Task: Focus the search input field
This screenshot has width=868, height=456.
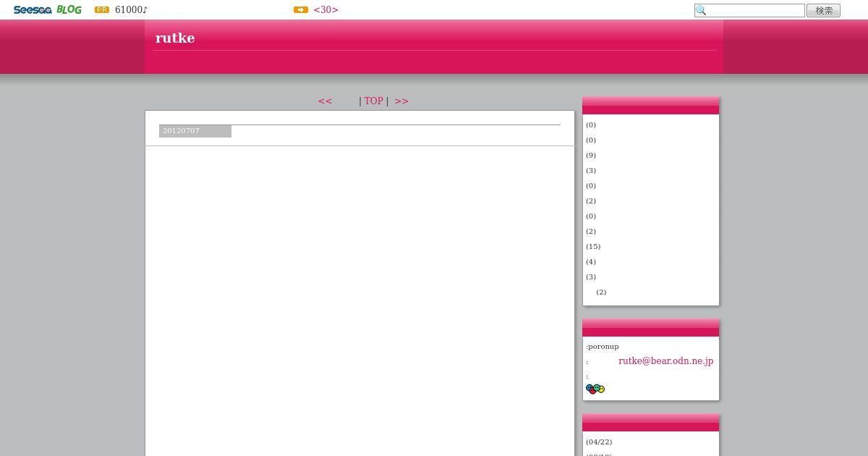Action: click(x=749, y=10)
